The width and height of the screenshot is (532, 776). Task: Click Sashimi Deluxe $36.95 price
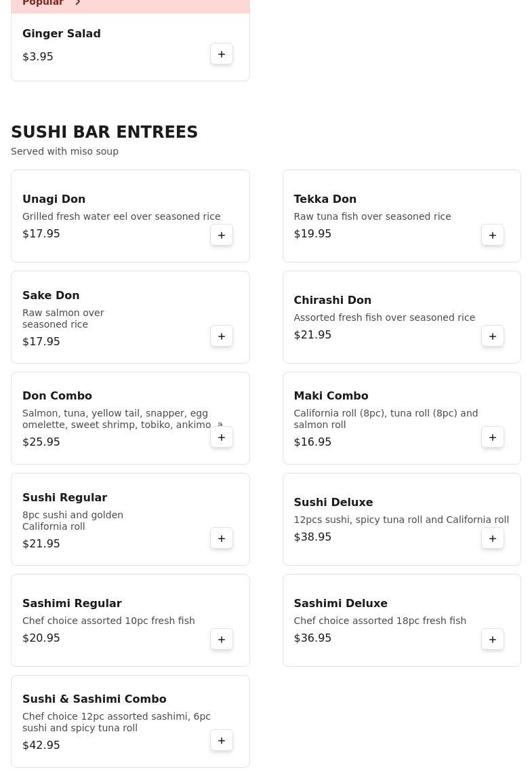point(312,638)
